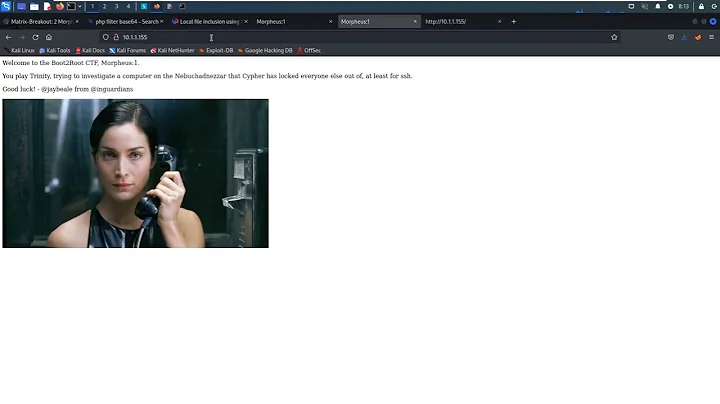Screen dimensions: 720x404
Task: Open the Kali Tools bookmark
Action: point(55,50)
